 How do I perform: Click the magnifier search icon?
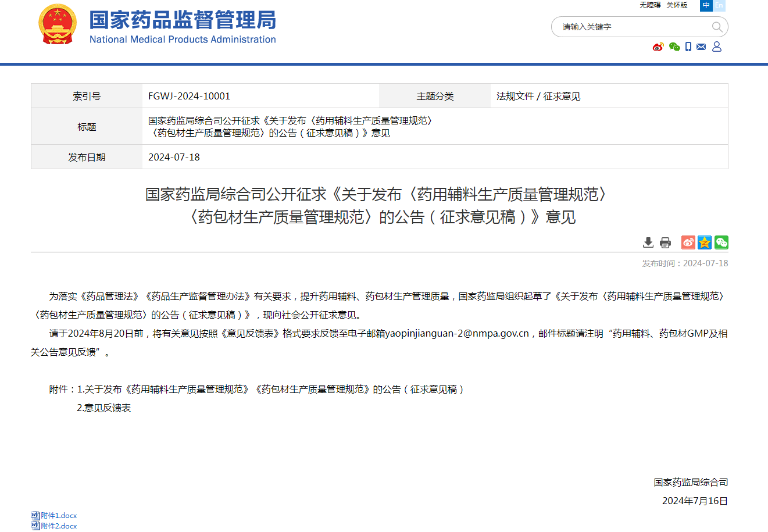(x=717, y=27)
